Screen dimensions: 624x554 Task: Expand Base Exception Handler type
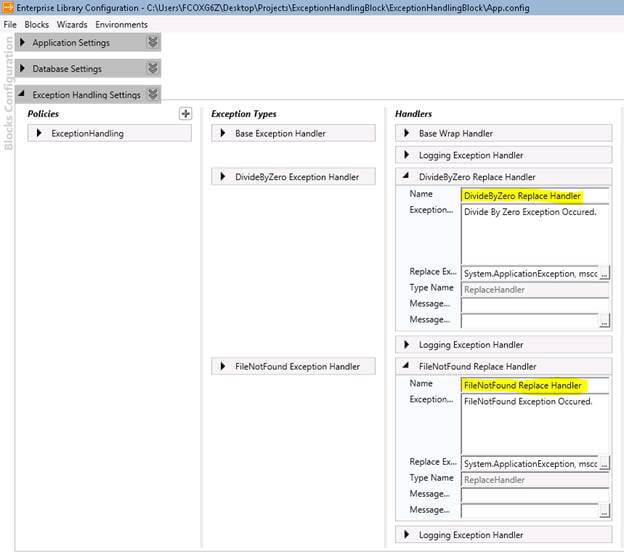click(222, 133)
